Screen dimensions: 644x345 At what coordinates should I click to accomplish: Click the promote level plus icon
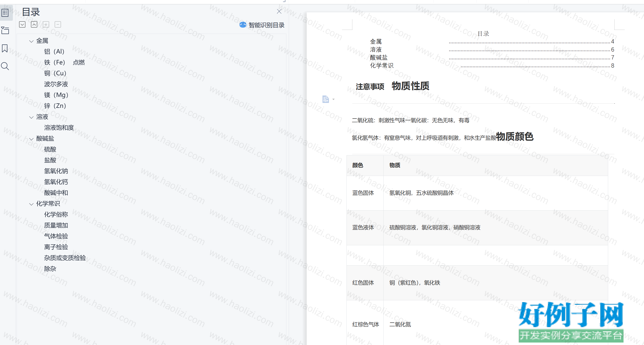tap(46, 24)
